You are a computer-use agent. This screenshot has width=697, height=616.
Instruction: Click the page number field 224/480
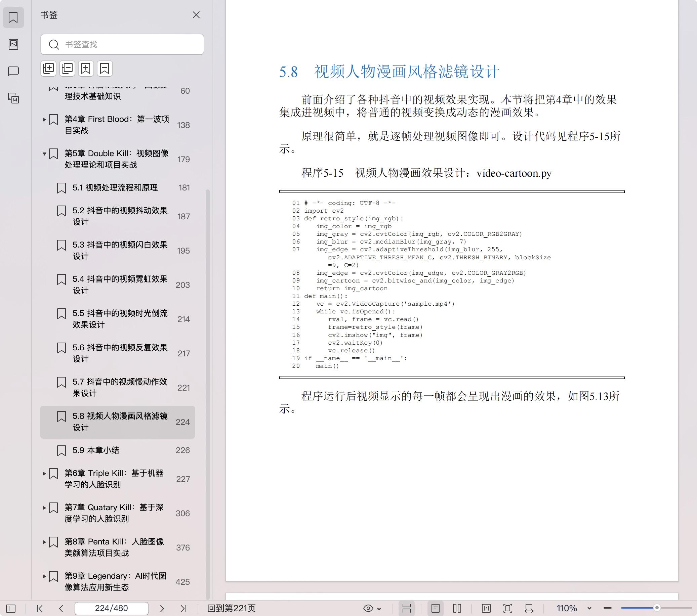coord(112,608)
